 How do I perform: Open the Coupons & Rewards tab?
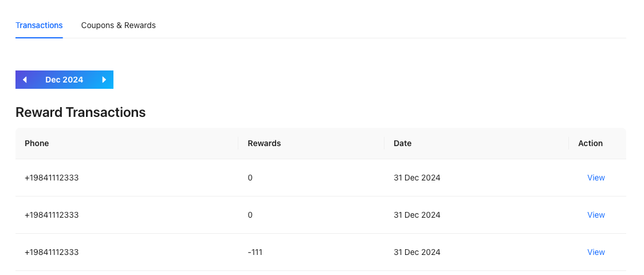pyautogui.click(x=119, y=25)
